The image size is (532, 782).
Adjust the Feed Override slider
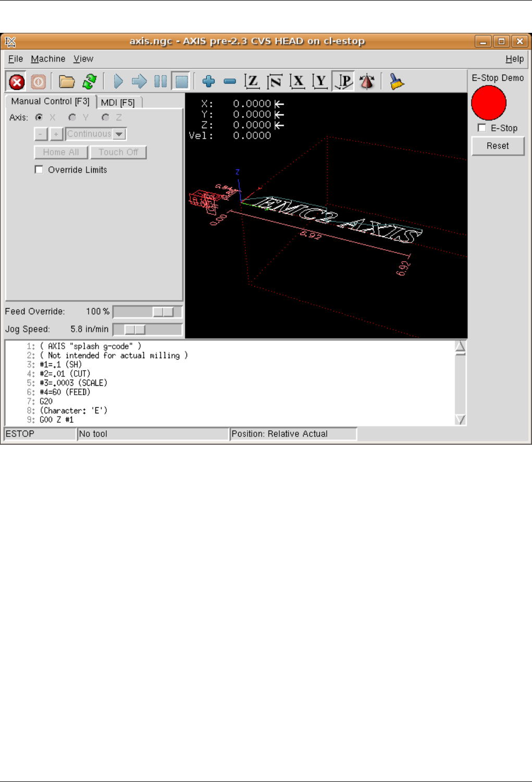pos(147,312)
